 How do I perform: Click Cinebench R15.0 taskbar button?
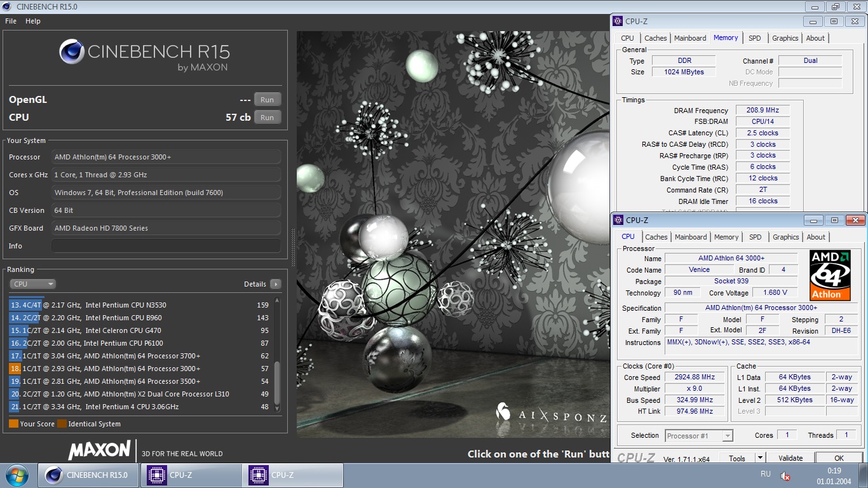89,475
